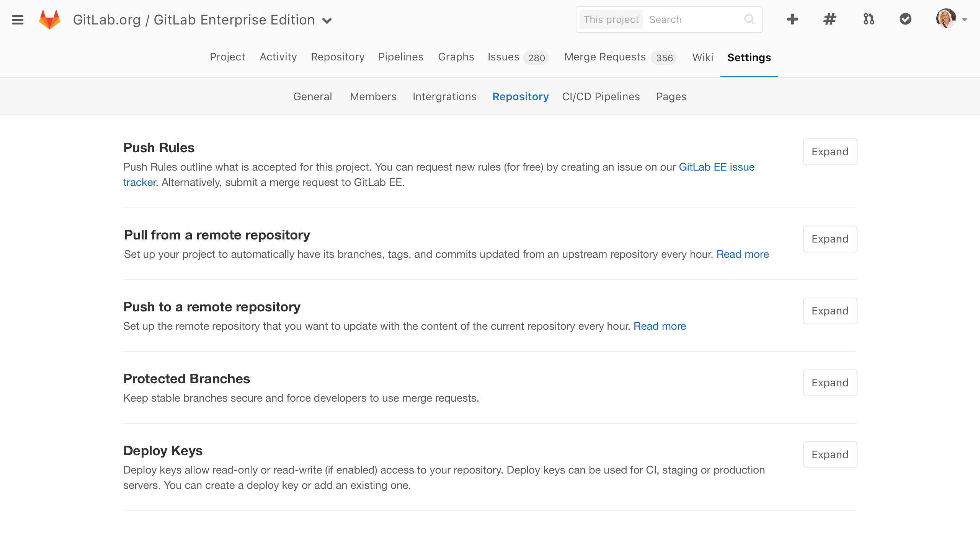The height and width of the screenshot is (560, 980).
Task: Click the user avatar
Action: (x=947, y=19)
